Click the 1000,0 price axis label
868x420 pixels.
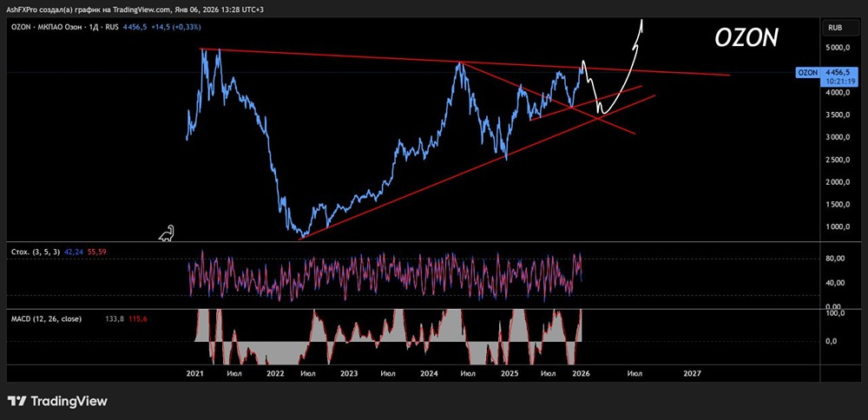(838, 226)
